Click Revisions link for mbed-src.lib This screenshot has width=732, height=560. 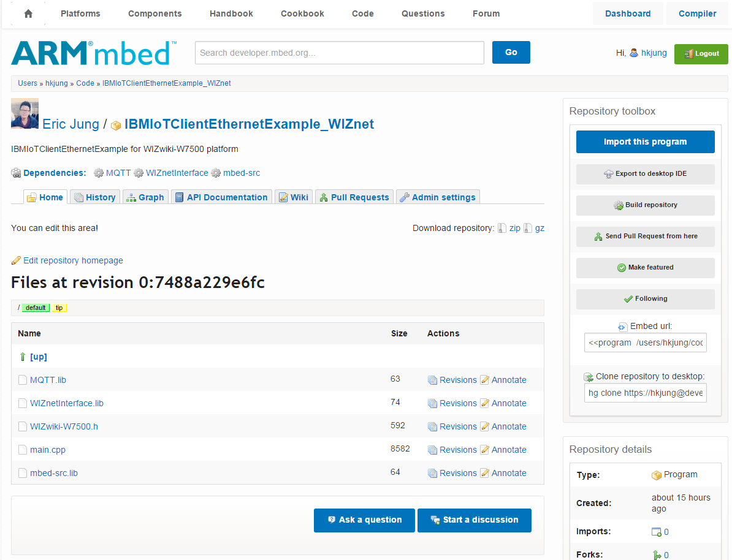[458, 473]
